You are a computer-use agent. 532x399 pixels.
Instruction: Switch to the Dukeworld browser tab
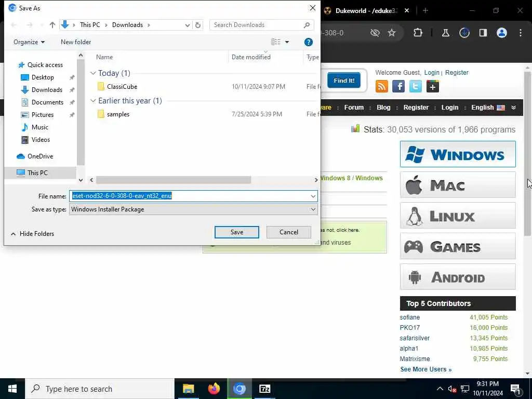[366, 10]
